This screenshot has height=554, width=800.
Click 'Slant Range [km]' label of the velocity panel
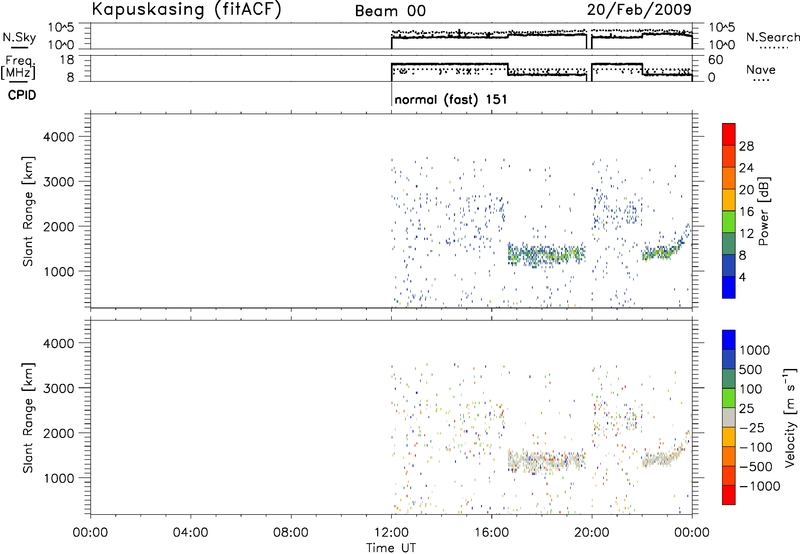pyautogui.click(x=28, y=418)
